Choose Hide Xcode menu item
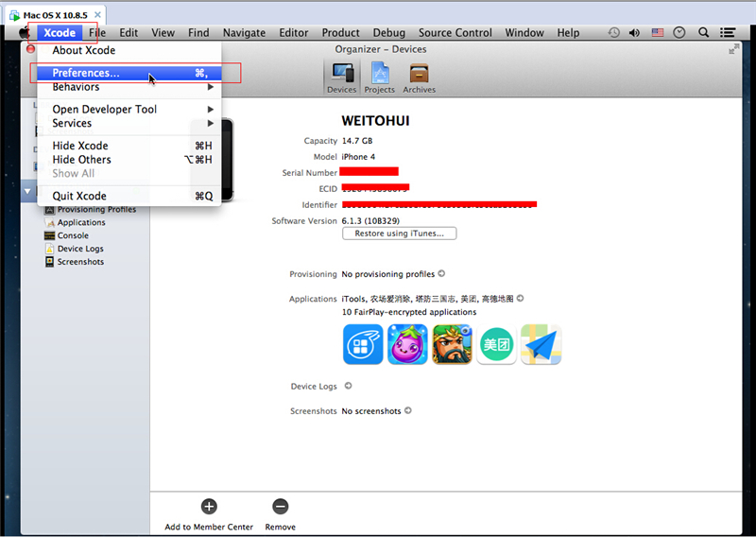 [x=129, y=146]
